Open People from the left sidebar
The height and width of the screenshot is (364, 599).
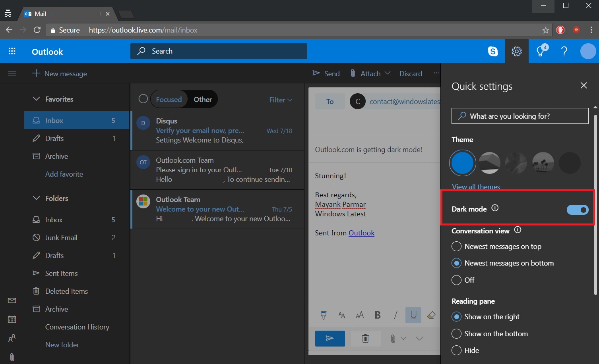12,338
